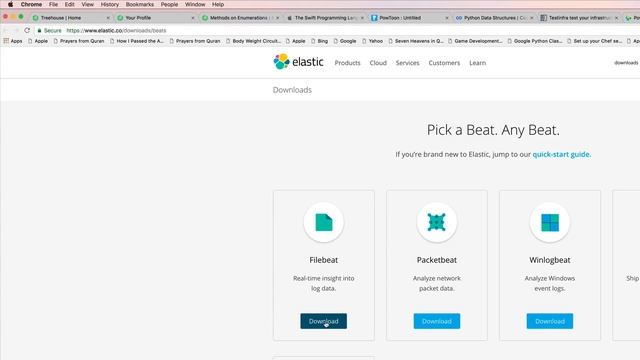Image resolution: width=640 pixels, height=360 pixels.
Task: Open the quick-start guide link
Action: (562, 154)
